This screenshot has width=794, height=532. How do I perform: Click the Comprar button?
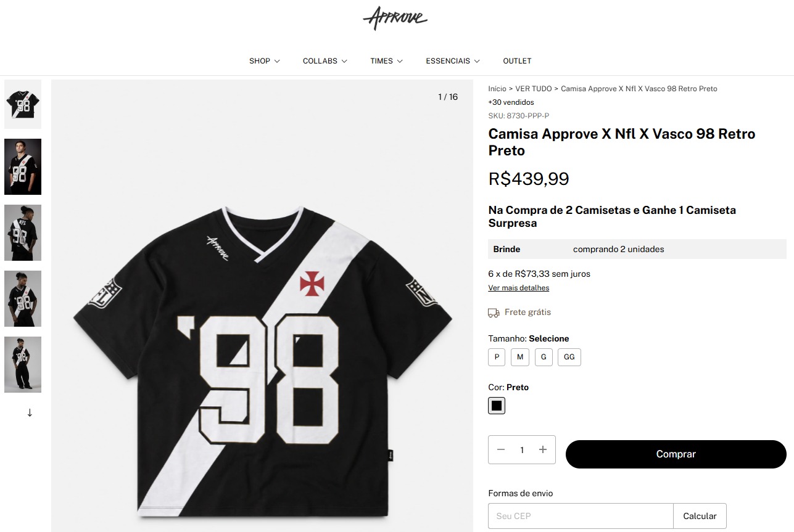[x=676, y=454]
